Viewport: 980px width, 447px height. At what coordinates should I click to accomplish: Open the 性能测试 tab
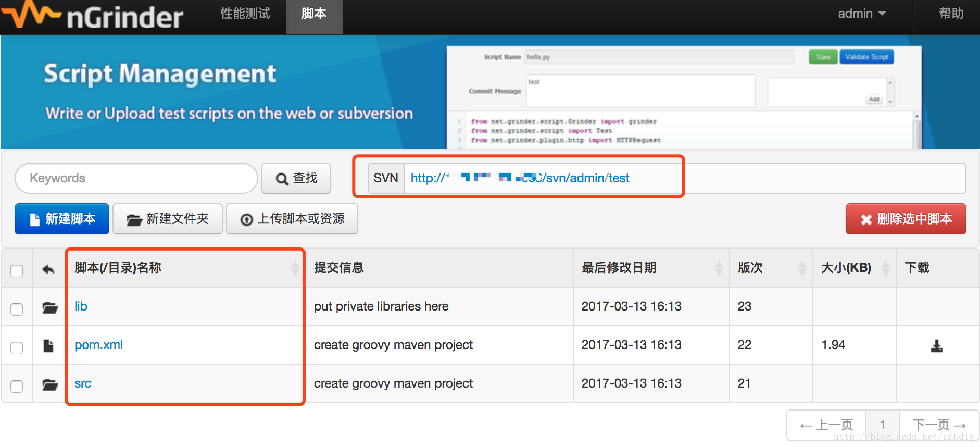click(245, 14)
